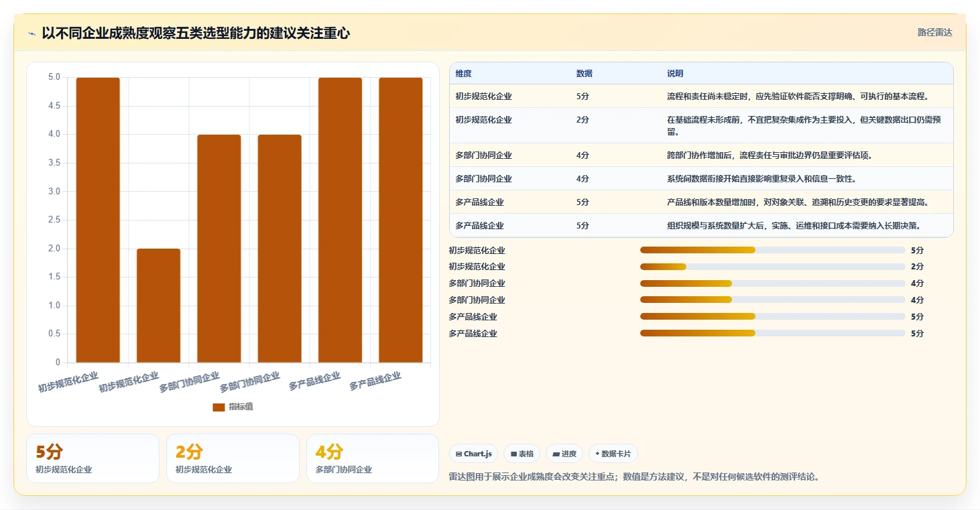
Task: Click the 说明 column header
Action: pos(675,74)
